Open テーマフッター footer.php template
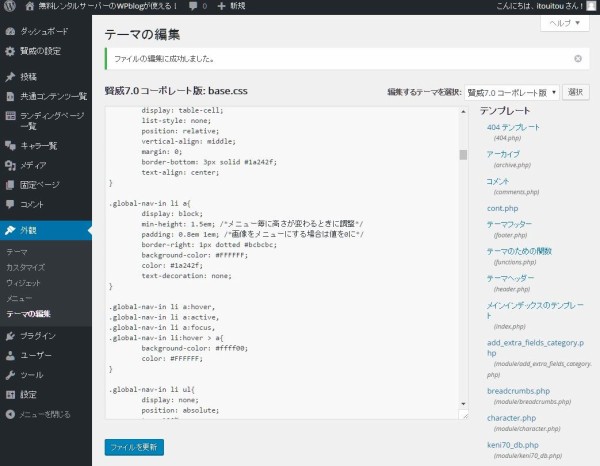Screen dimensions: 600x466 [509, 224]
